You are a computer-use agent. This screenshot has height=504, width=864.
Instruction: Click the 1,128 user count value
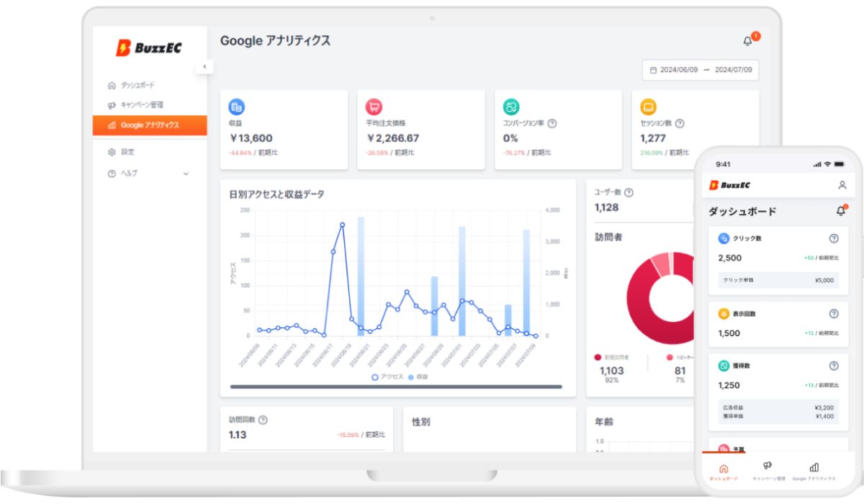click(606, 207)
